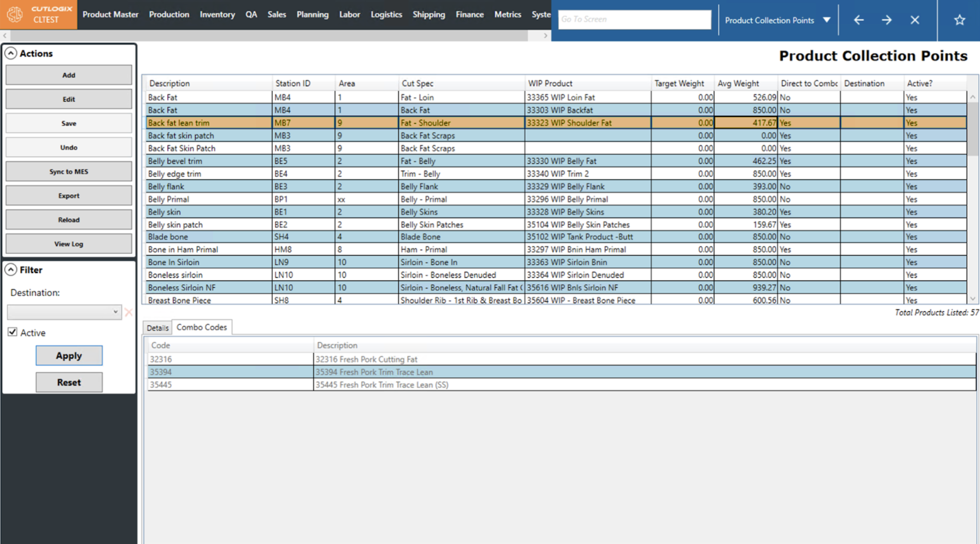Click the Go To Screen search field

tap(634, 19)
